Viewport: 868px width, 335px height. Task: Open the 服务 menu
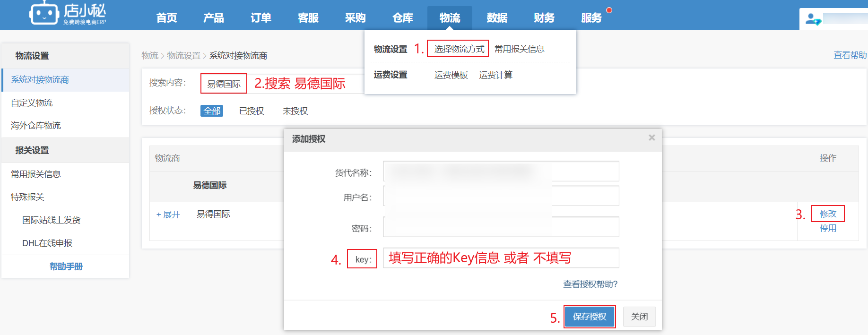[x=592, y=18]
